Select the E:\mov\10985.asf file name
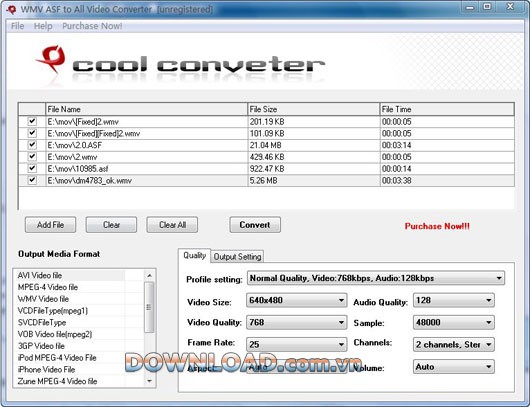The image size is (530, 407). tap(78, 169)
